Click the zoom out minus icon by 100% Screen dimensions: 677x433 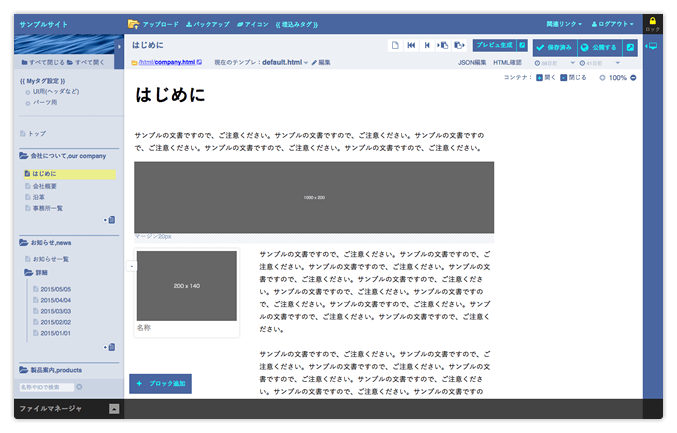633,77
